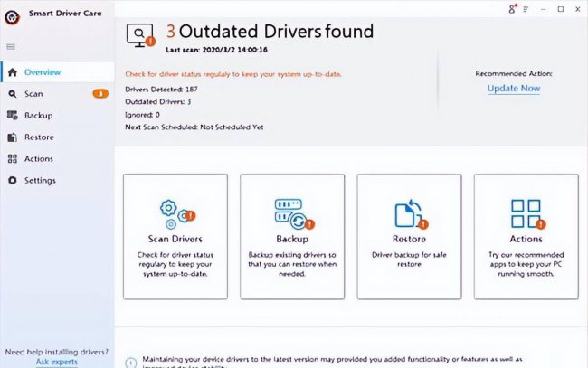
Task: Click the Ask experts link
Action: pyautogui.click(x=57, y=362)
